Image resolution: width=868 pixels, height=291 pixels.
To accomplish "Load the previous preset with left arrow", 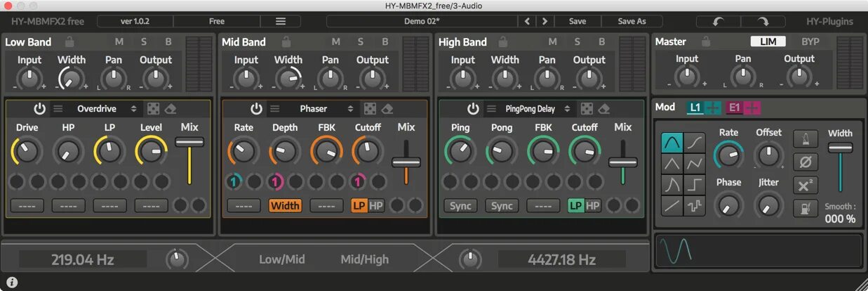I will [x=528, y=21].
